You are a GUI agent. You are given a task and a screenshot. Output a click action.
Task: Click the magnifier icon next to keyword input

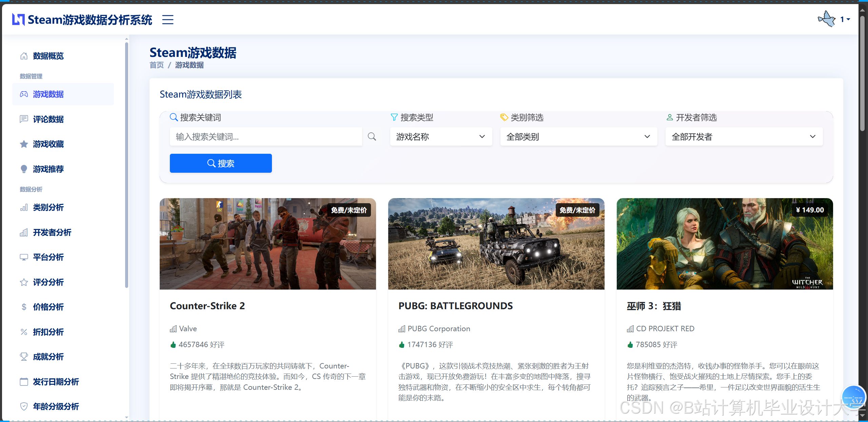pos(372,136)
